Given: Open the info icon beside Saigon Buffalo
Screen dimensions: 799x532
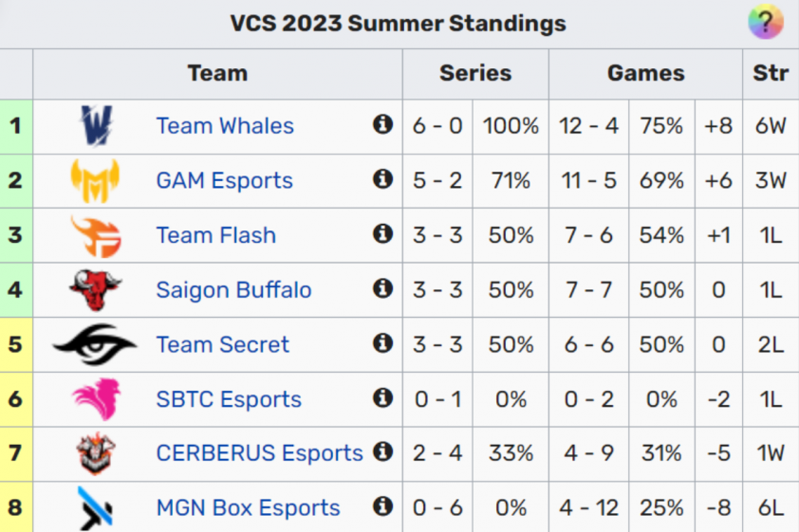Looking at the screenshot, I should 382,288.
